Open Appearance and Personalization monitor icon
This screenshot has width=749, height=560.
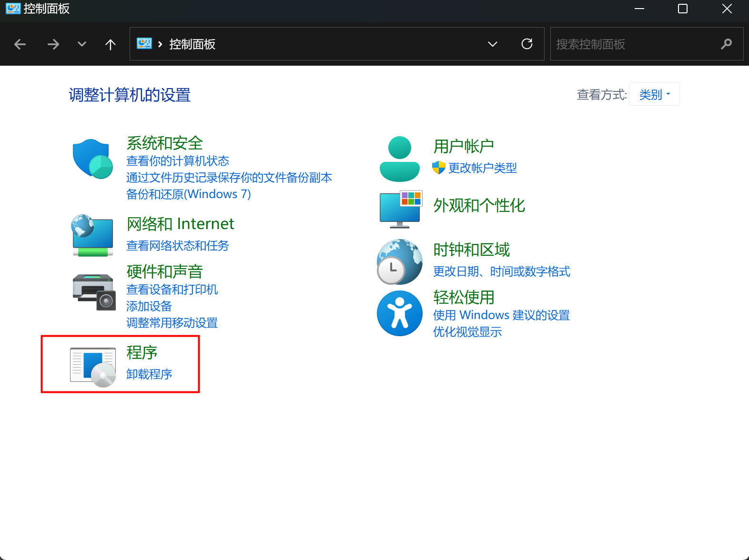(x=400, y=209)
